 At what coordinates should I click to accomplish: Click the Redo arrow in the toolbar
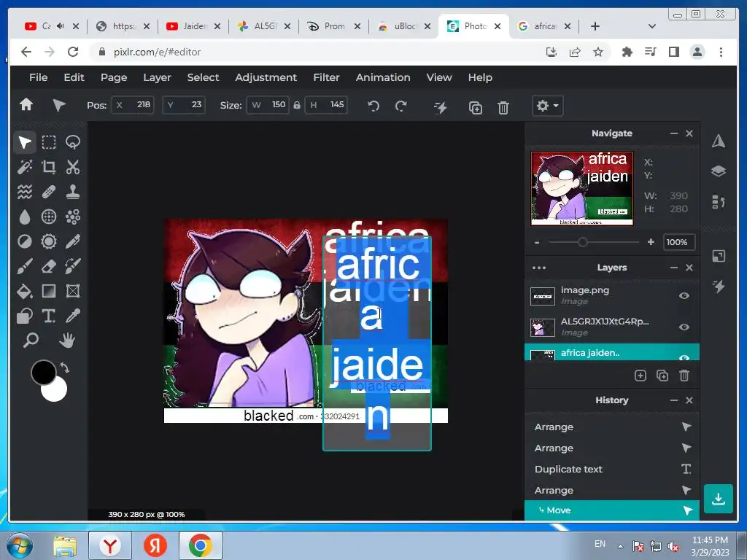click(401, 106)
